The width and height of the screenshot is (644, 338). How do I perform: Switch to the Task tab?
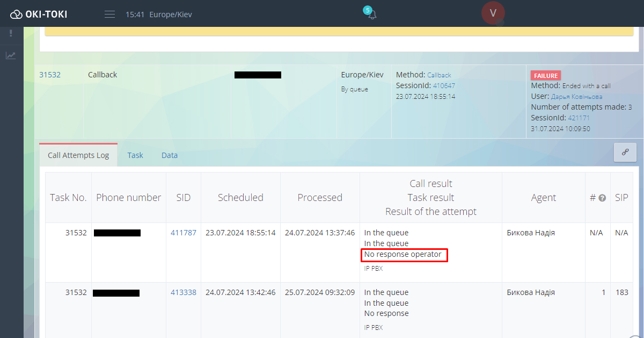tap(135, 155)
